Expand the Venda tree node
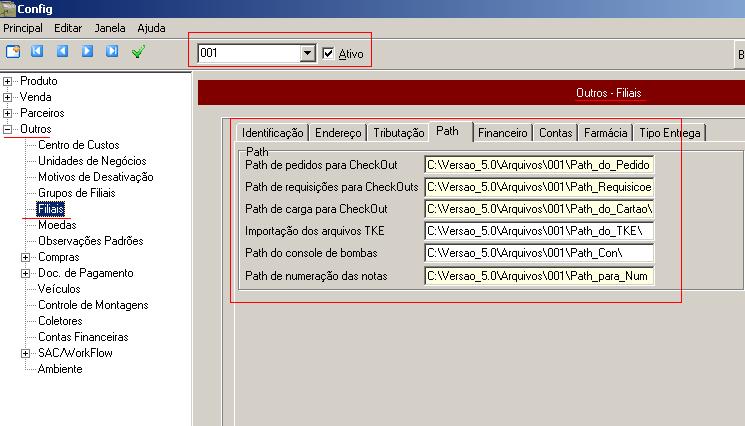The image size is (745, 426). (8, 97)
